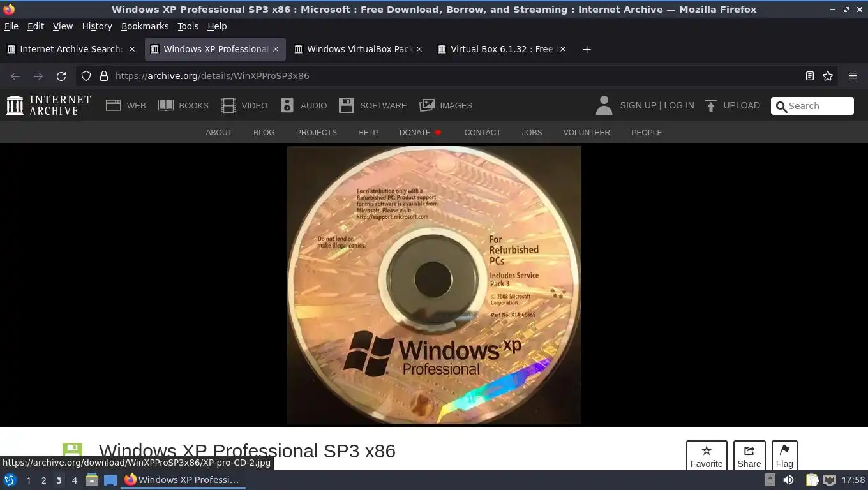This screenshot has height=490, width=868.
Task: Open the CONTACT link
Action: point(482,132)
